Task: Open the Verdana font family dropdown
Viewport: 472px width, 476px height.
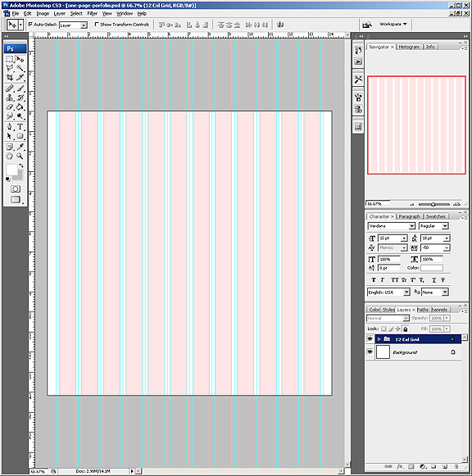Action: (412, 226)
